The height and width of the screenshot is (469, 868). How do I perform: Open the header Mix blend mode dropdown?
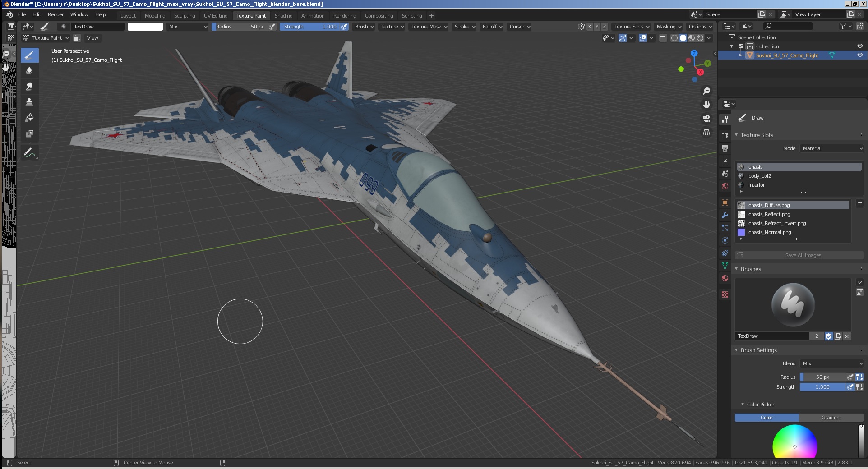[x=188, y=27]
